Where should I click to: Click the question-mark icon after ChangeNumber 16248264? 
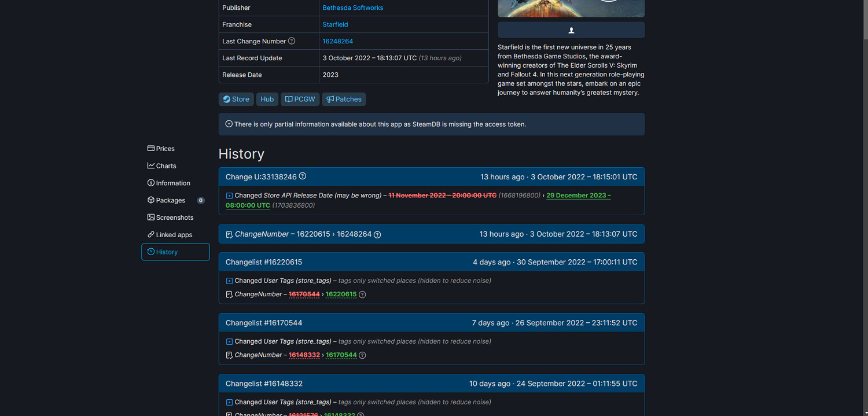[377, 234]
